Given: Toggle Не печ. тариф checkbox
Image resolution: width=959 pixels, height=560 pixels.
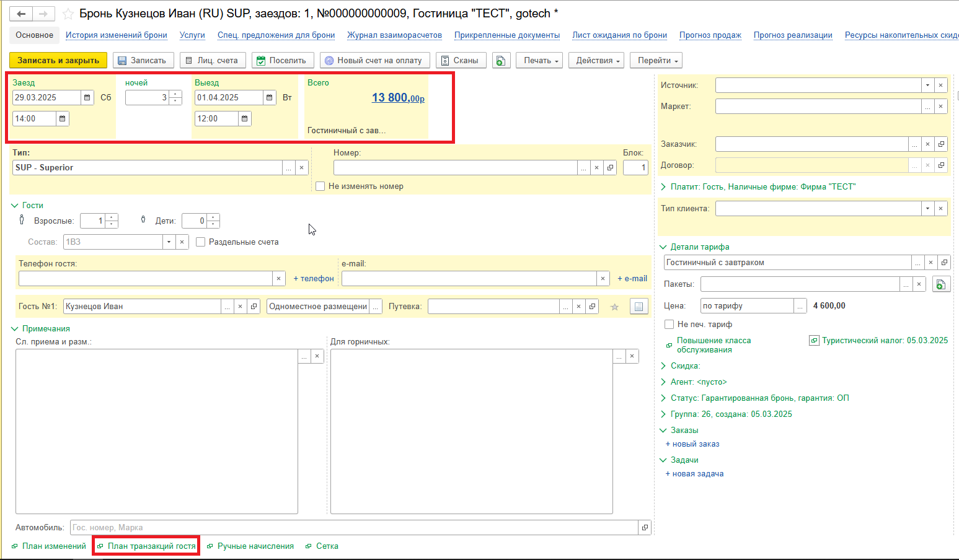Looking at the screenshot, I should point(670,324).
